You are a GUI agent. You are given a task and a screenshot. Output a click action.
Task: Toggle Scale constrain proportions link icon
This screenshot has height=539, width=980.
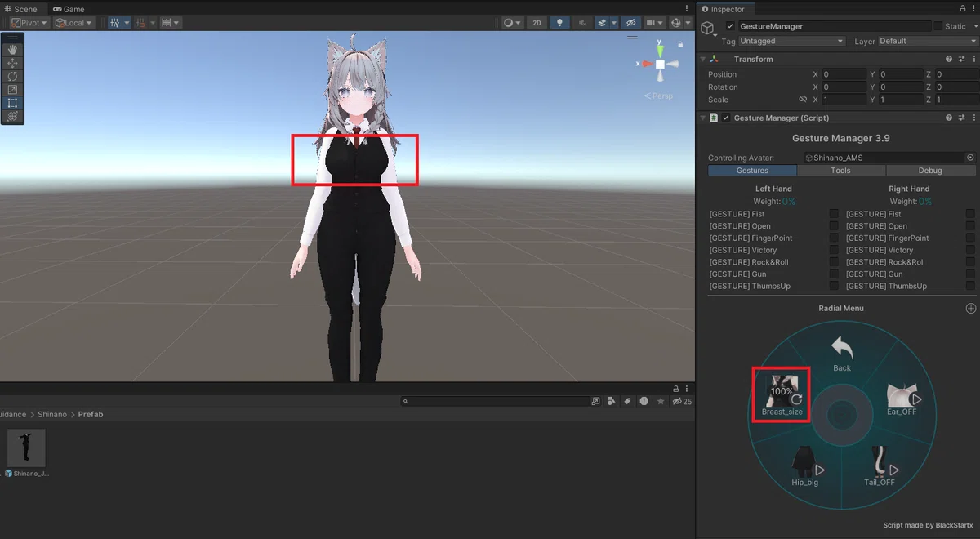click(x=803, y=100)
